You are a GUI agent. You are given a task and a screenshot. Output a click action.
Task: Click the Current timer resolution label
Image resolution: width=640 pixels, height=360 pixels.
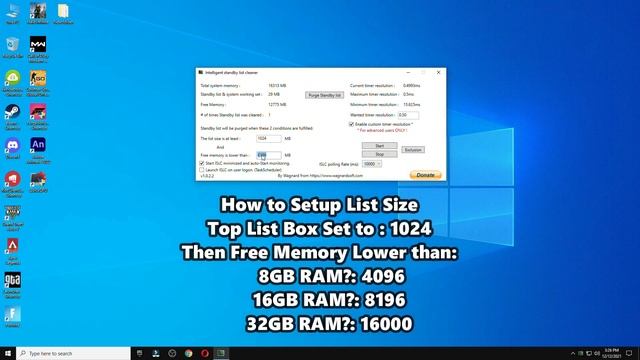pos(372,86)
